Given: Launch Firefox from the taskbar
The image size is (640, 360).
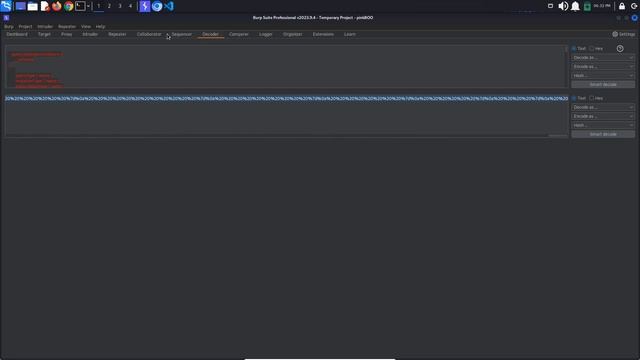Looking at the screenshot, I should pyautogui.click(x=57, y=6).
